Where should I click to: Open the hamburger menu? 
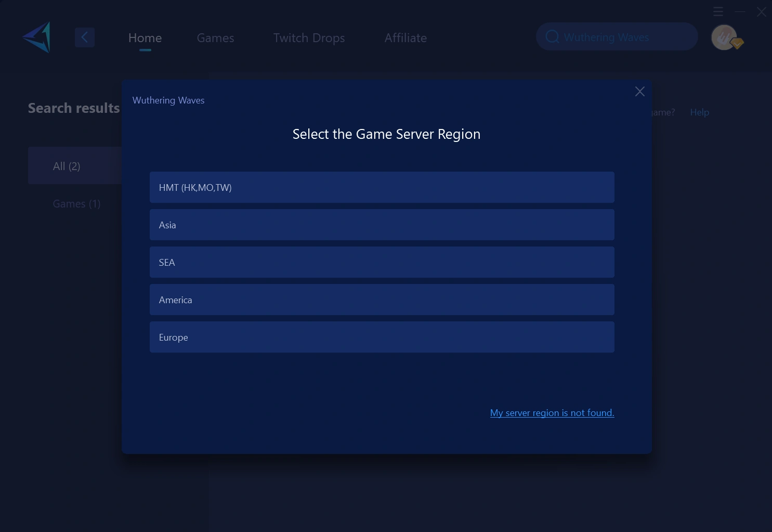[x=718, y=11]
